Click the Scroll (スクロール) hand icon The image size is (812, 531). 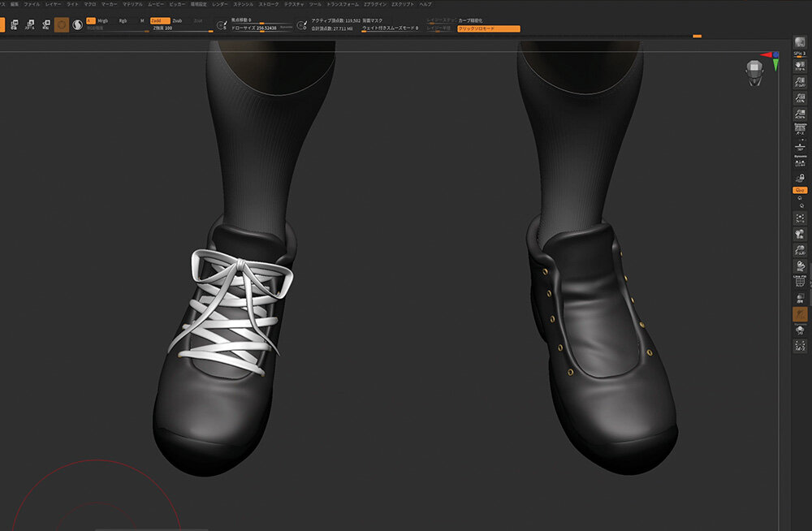[800, 67]
